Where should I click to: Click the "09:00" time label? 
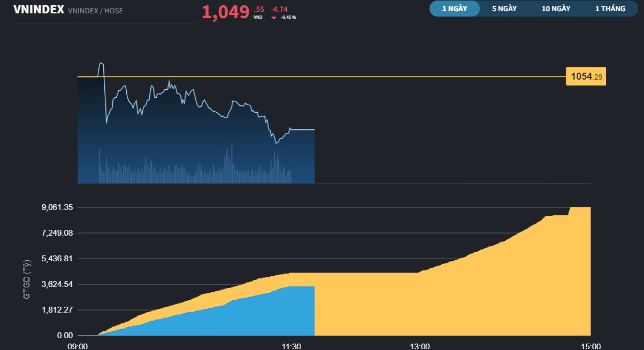click(x=78, y=346)
